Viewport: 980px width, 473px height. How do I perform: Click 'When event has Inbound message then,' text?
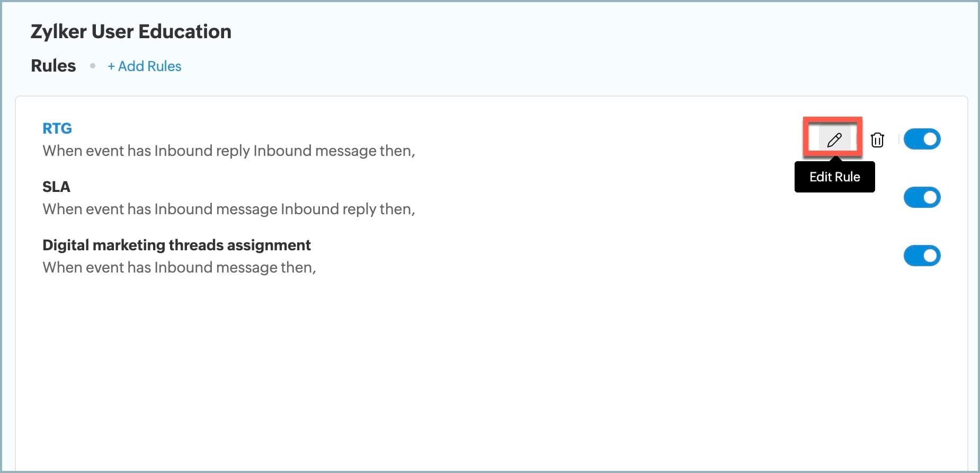point(179,268)
